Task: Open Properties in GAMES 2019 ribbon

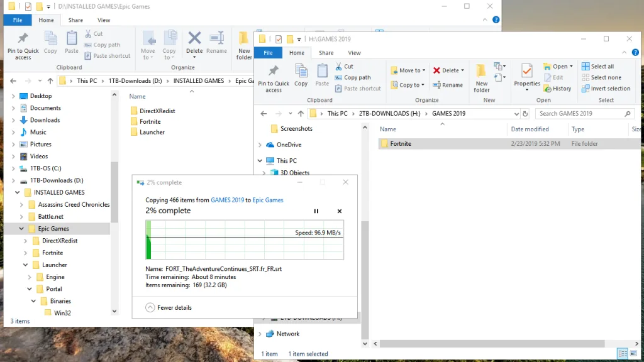Action: [x=527, y=77]
